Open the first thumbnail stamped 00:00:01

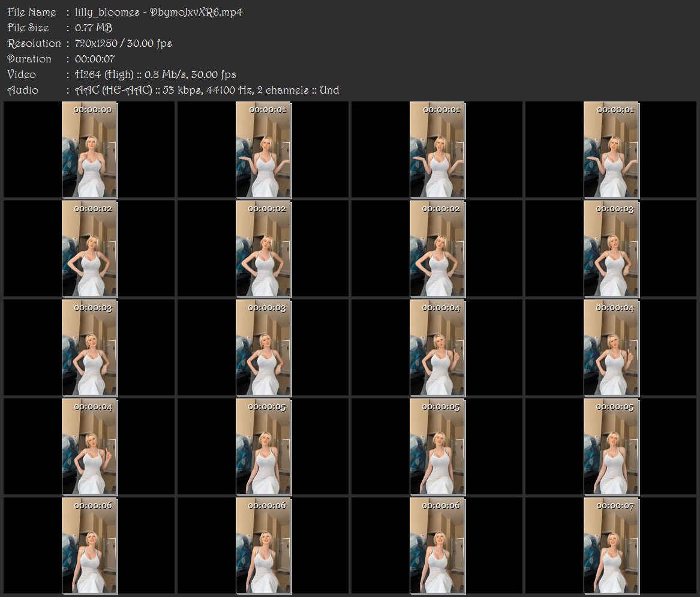pos(263,149)
